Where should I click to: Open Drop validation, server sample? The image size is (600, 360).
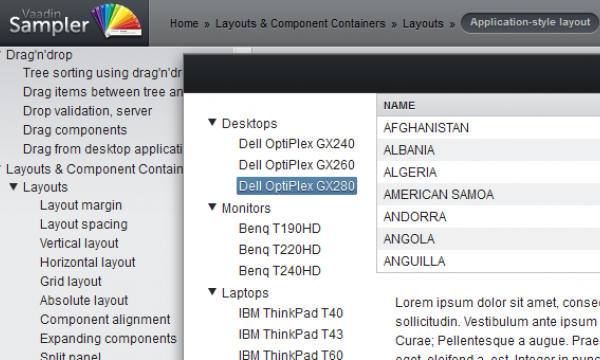click(87, 111)
